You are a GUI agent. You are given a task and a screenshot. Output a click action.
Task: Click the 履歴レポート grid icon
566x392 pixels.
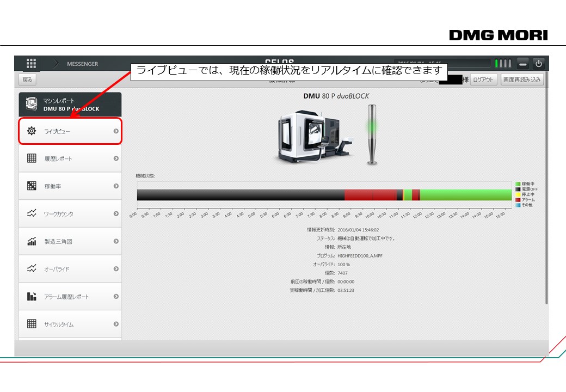32,158
